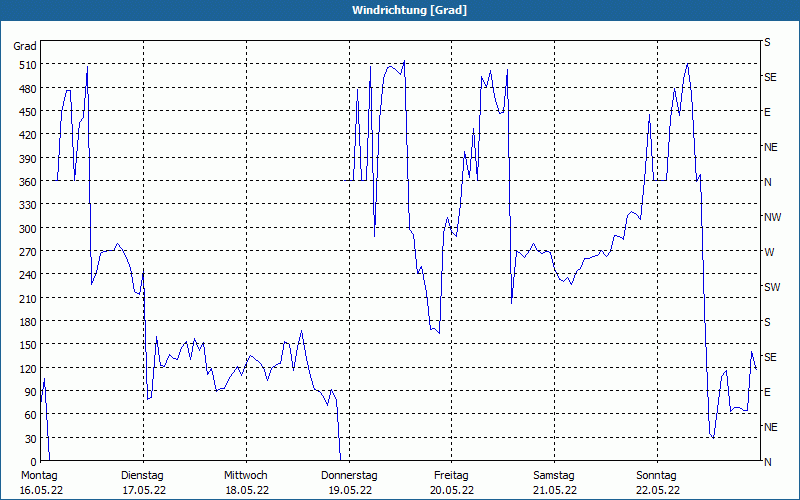Click the Freitag 20.05.22 date label
800x500 pixels.
pos(451,482)
